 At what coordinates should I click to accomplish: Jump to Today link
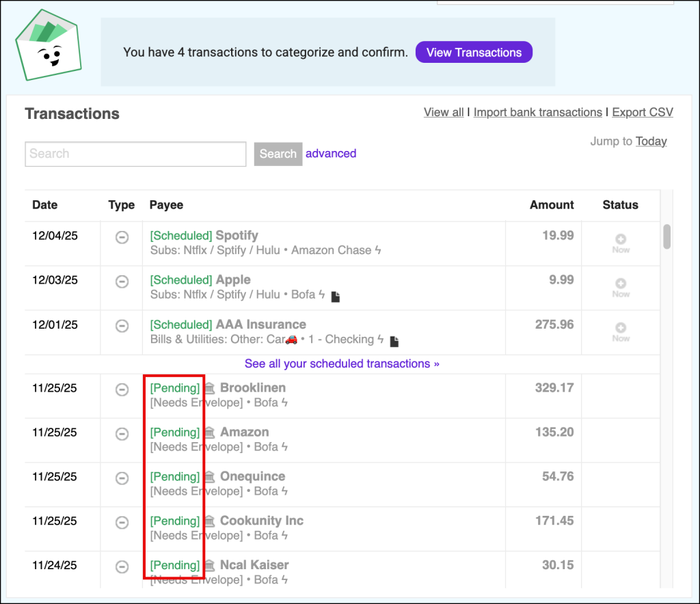pos(651,141)
